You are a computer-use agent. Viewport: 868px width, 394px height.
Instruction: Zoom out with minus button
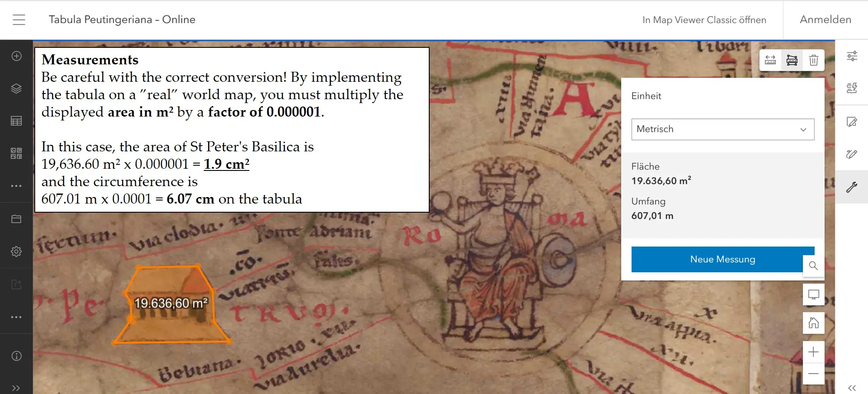(813, 374)
